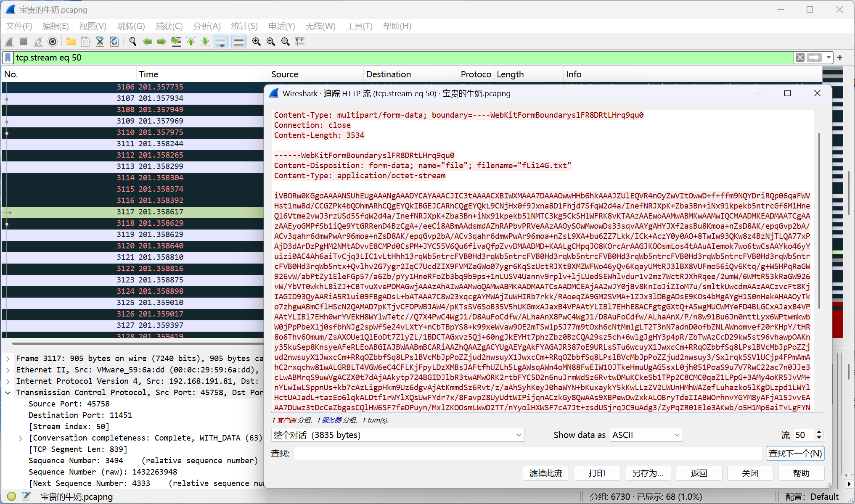Click the reload capture file icon
The height and width of the screenshot is (504, 855).
(x=114, y=42)
